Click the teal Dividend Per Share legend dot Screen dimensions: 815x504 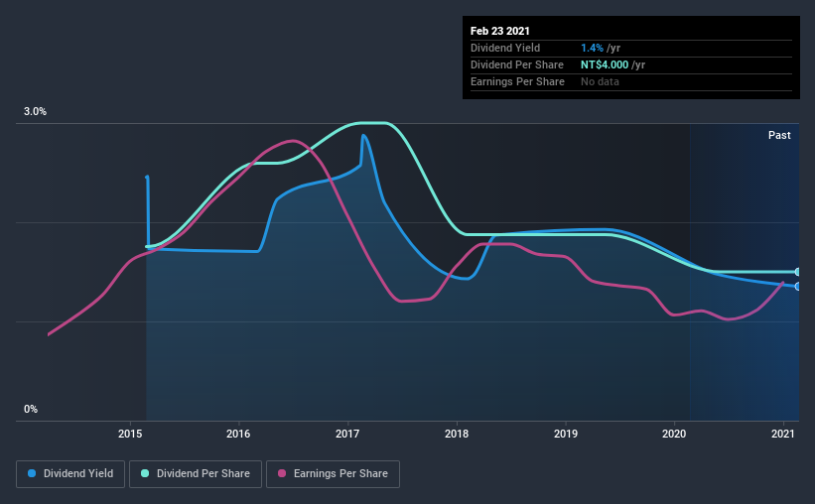145,473
